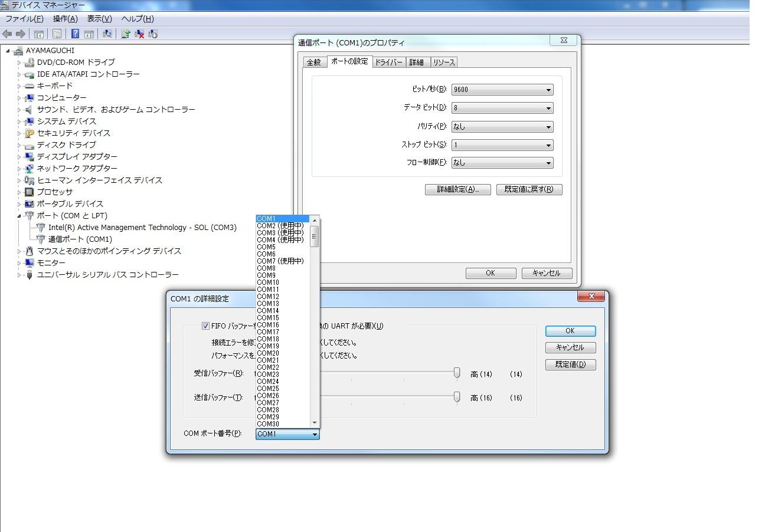
Task: Switch to the ドライバー tab
Action: (x=388, y=63)
